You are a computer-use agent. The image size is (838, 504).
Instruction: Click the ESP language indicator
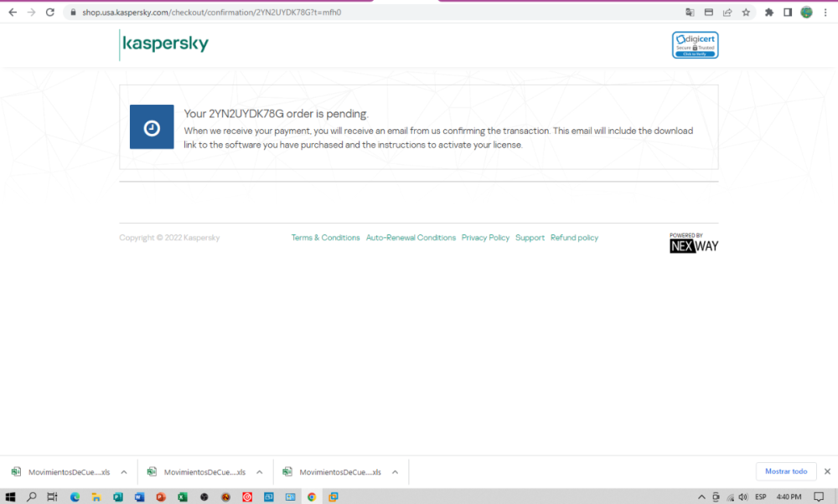[761, 496]
